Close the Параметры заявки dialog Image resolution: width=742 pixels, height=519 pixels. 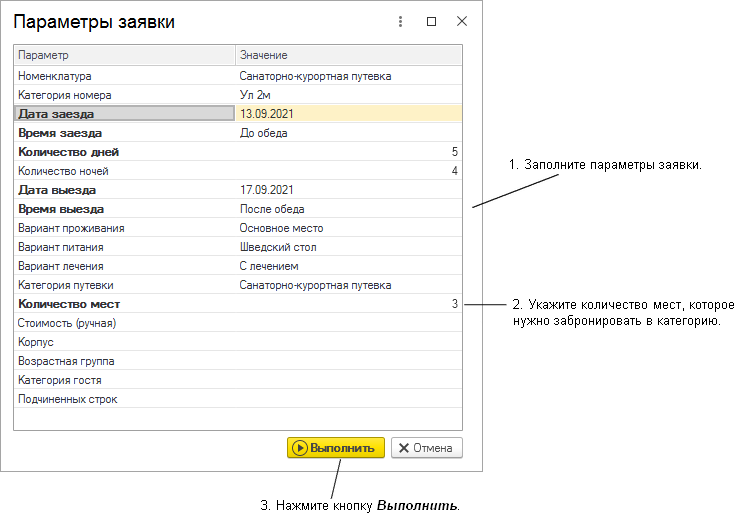click(x=461, y=21)
